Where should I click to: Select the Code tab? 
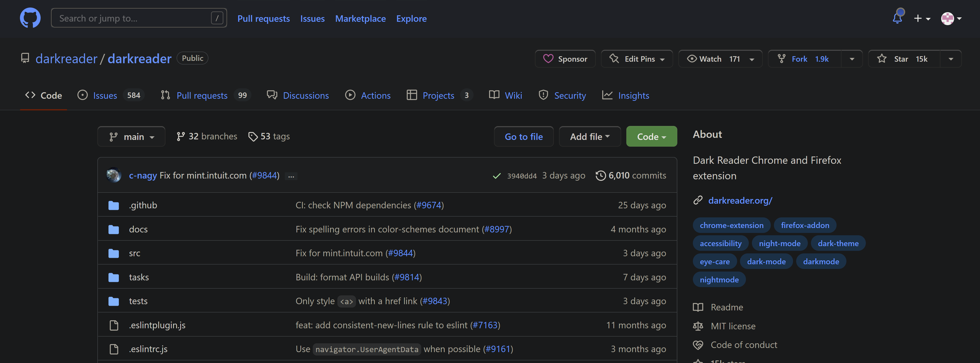click(x=43, y=95)
